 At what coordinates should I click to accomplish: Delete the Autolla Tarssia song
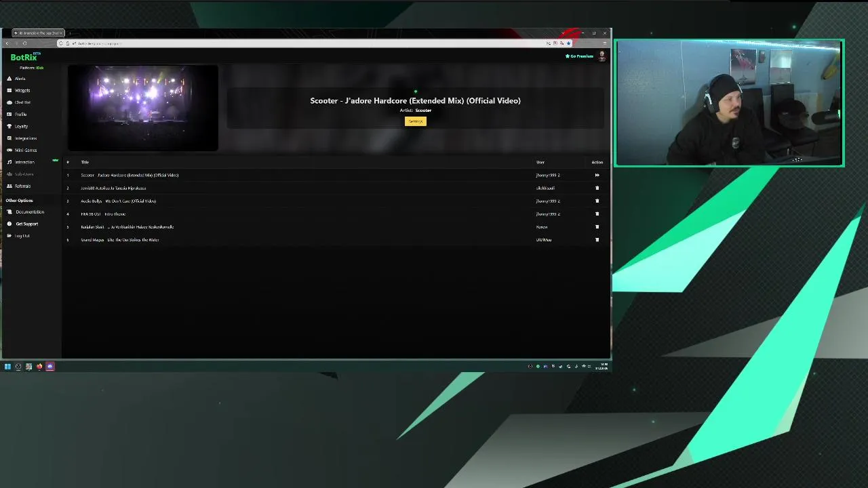tap(597, 188)
